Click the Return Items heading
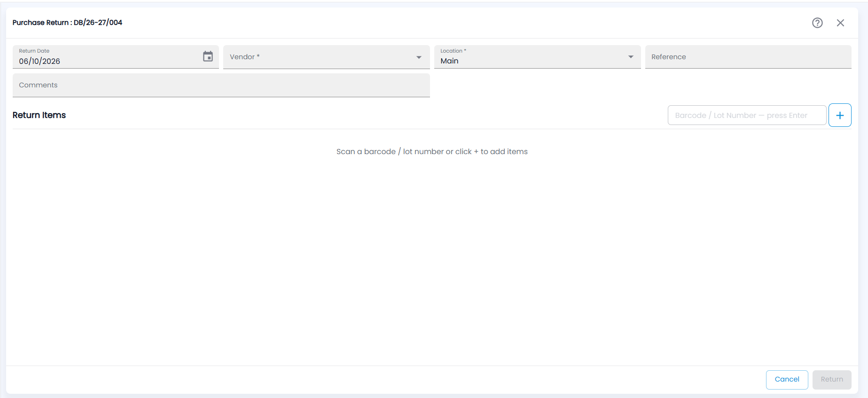The image size is (868, 398). (x=39, y=115)
